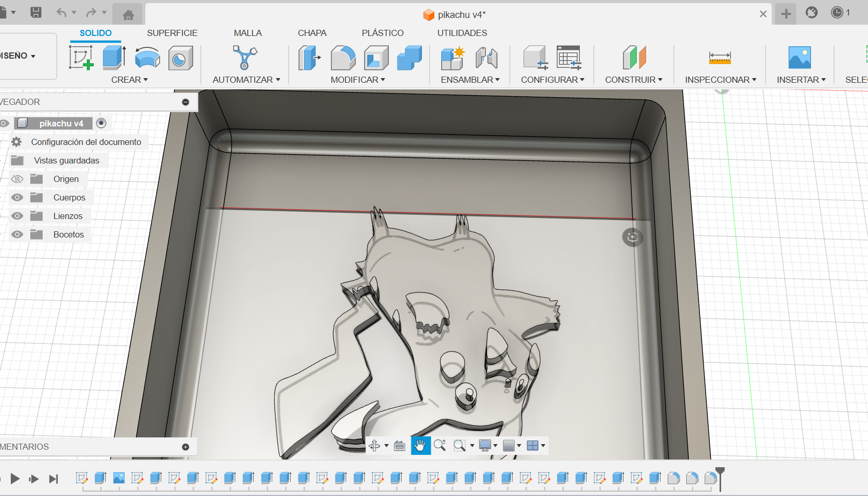Switch to the SOLIDO tab

coord(96,33)
